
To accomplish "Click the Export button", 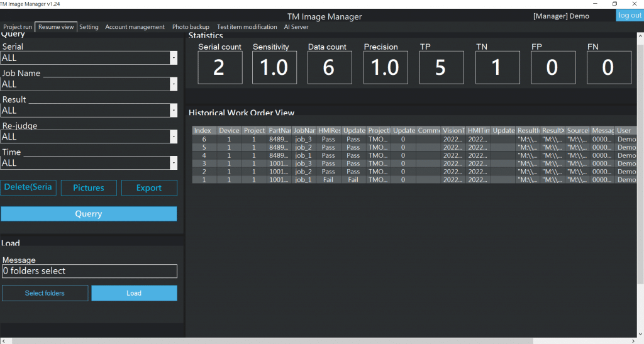I will [x=149, y=188].
